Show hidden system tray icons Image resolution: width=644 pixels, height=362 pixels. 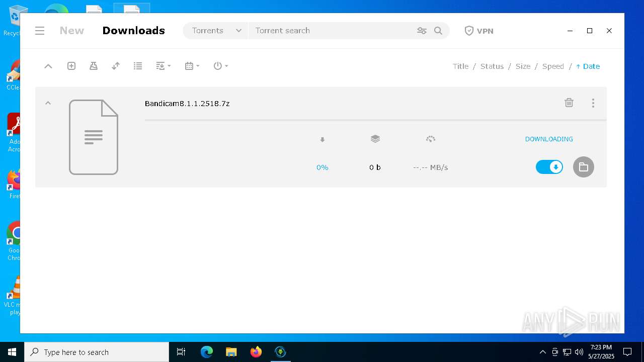coord(542,352)
